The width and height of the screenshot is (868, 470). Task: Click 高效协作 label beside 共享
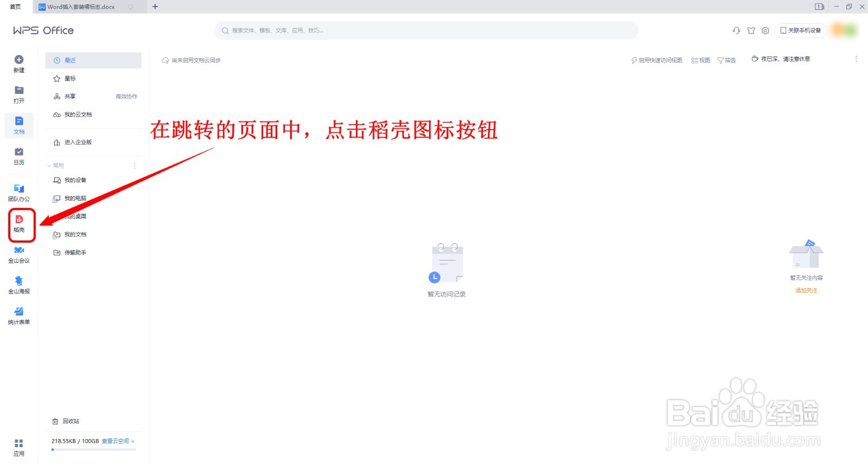click(126, 97)
